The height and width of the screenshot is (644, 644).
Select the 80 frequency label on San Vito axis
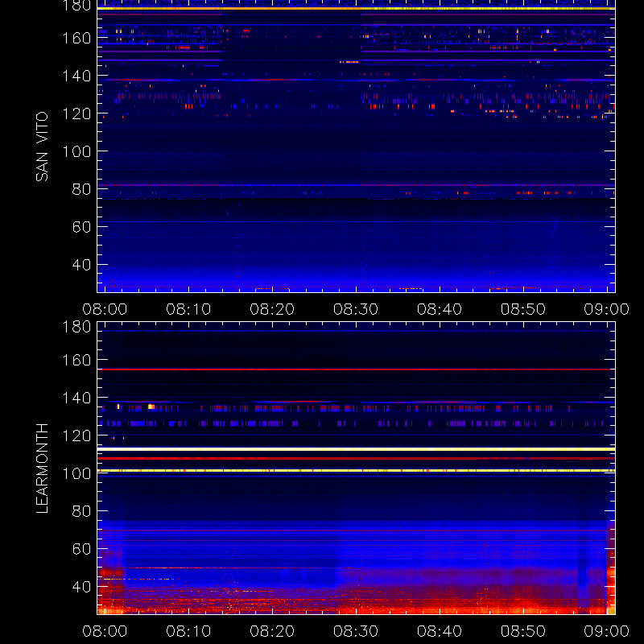(81, 189)
